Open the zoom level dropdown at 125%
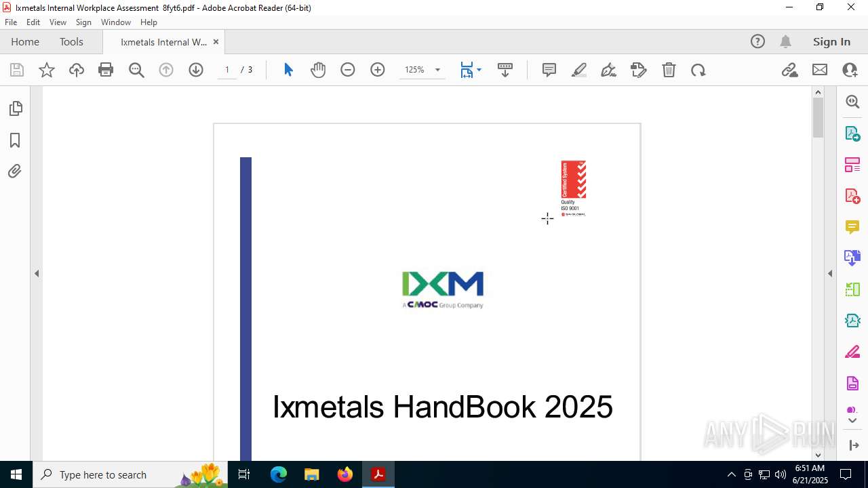The height and width of the screenshot is (488, 868). 437,70
